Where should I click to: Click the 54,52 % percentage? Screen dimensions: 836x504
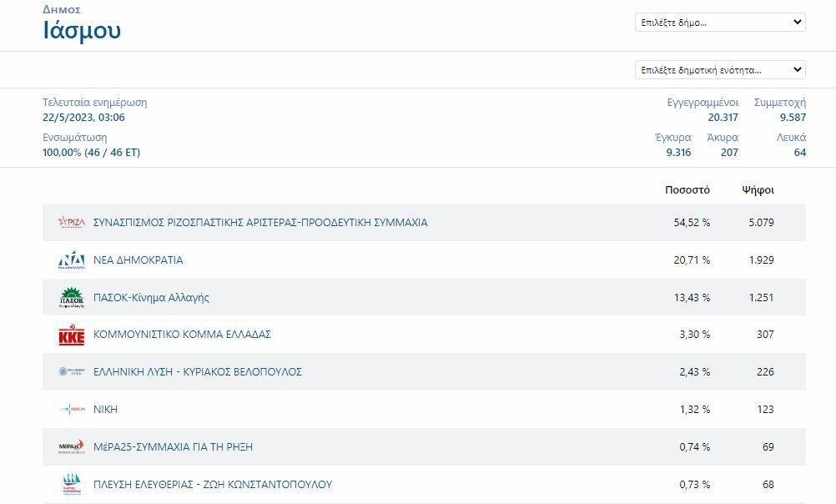(692, 223)
